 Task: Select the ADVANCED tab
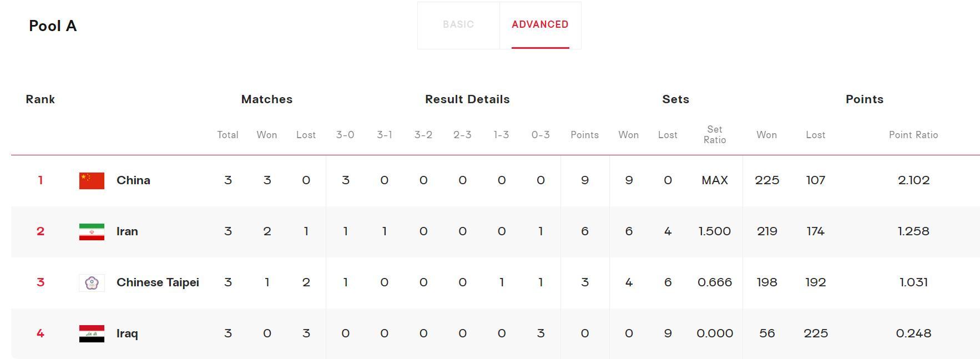(x=540, y=25)
